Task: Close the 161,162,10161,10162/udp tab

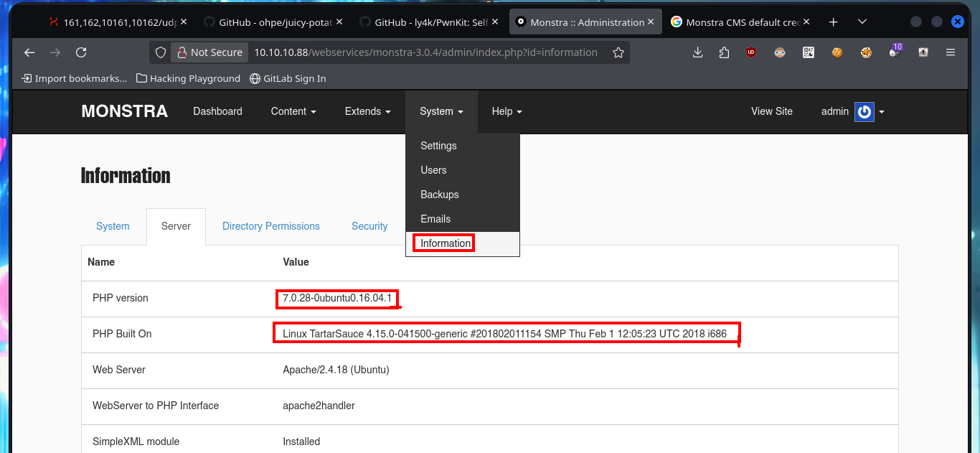Action: (x=184, y=22)
